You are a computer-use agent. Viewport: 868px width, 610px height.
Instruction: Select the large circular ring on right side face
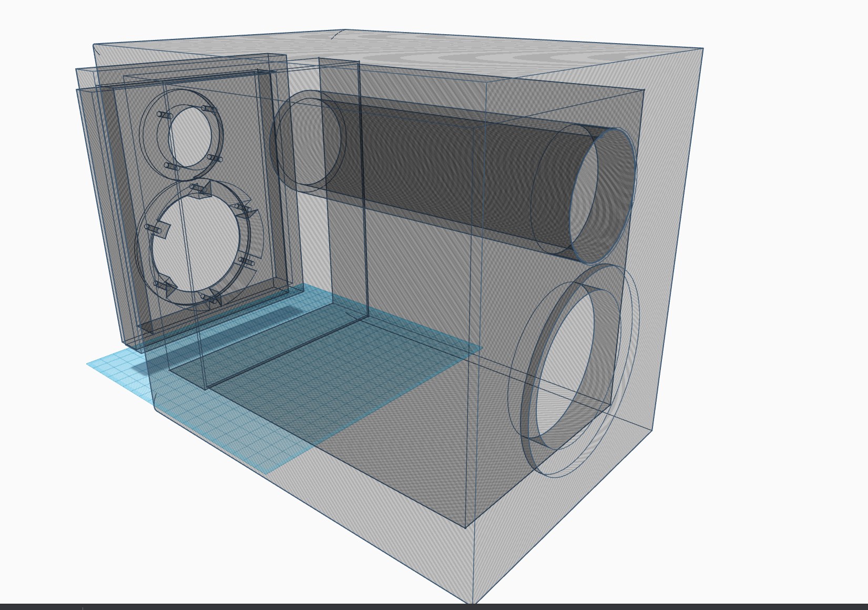[573, 371]
